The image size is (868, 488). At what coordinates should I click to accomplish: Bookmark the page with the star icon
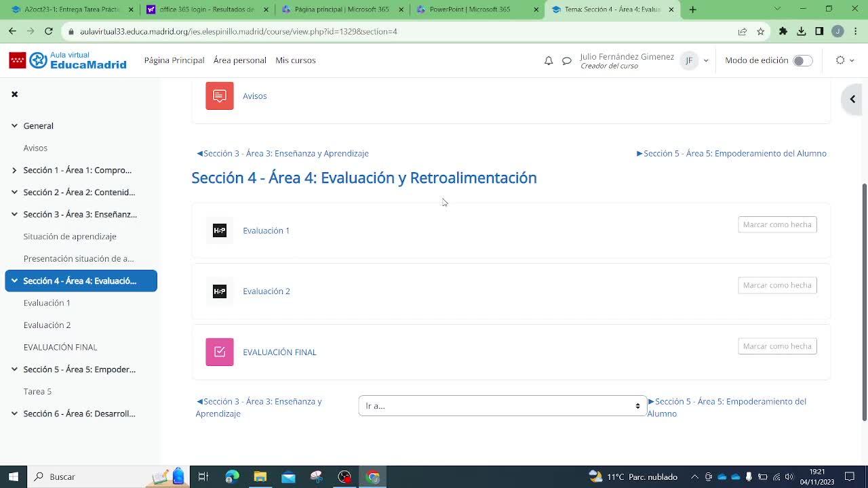click(x=761, y=31)
